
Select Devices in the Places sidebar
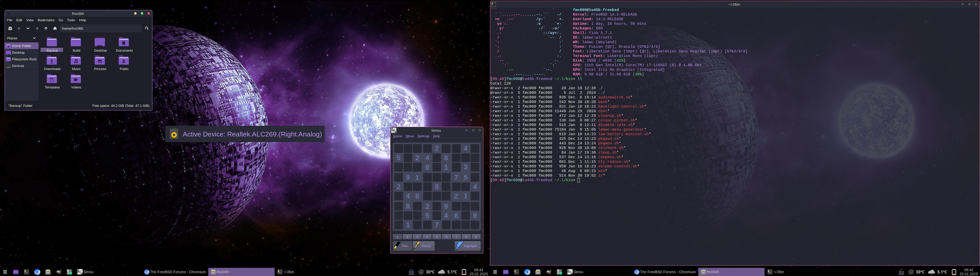(22, 66)
